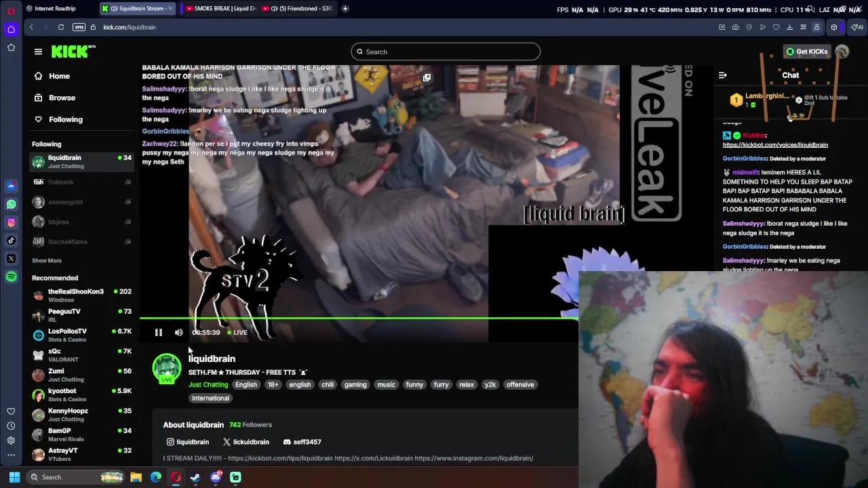Open Spotify in Opera sidebar
Screen dimensions: 868x488
click(11, 277)
